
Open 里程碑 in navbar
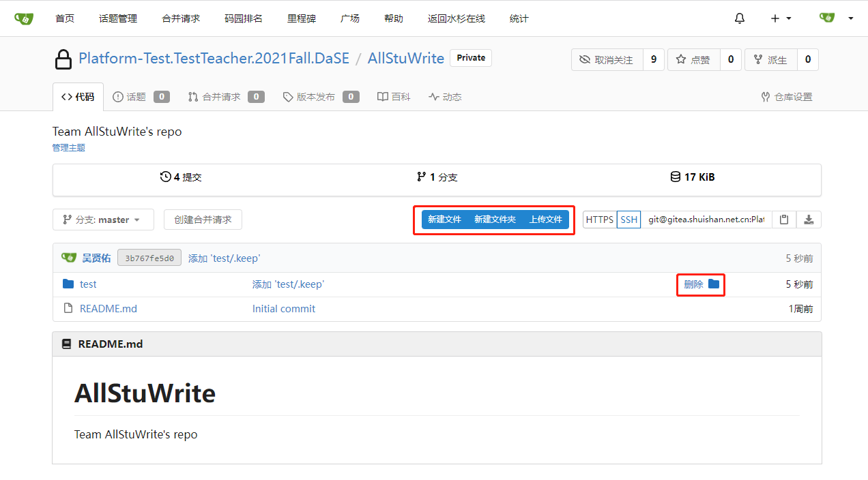coord(302,18)
